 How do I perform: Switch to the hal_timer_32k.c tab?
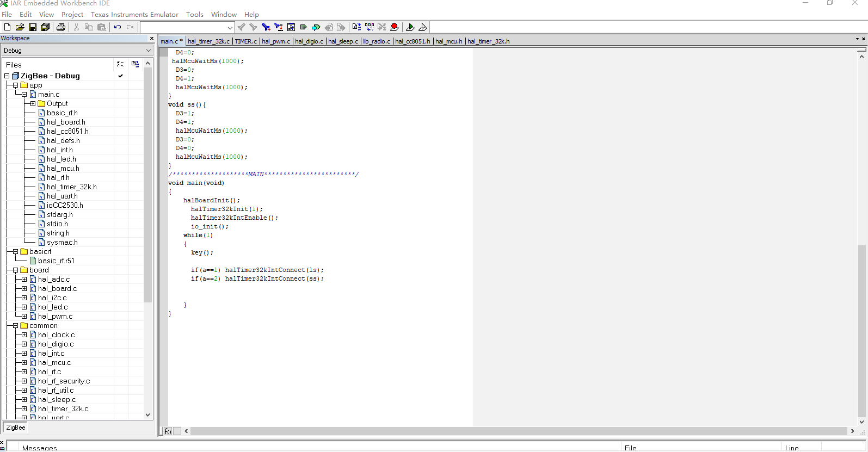coord(208,41)
